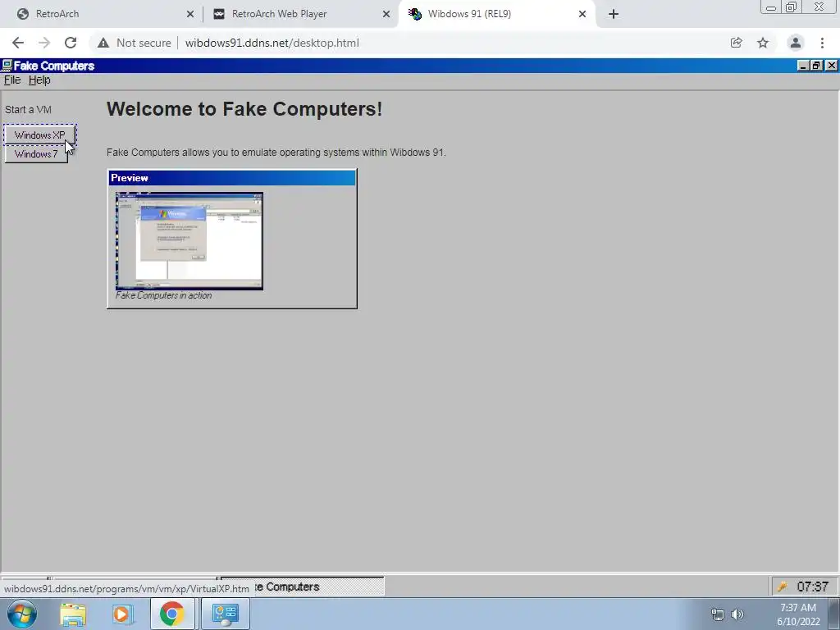Select the Fake Computers taskbar button
The image size is (840, 630).
point(303,587)
